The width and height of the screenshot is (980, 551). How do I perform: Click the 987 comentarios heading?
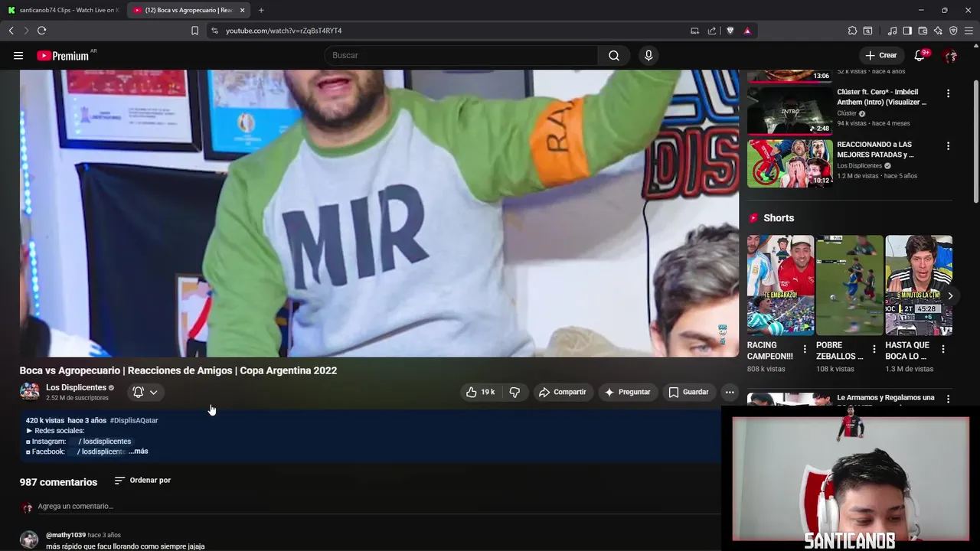click(x=58, y=482)
